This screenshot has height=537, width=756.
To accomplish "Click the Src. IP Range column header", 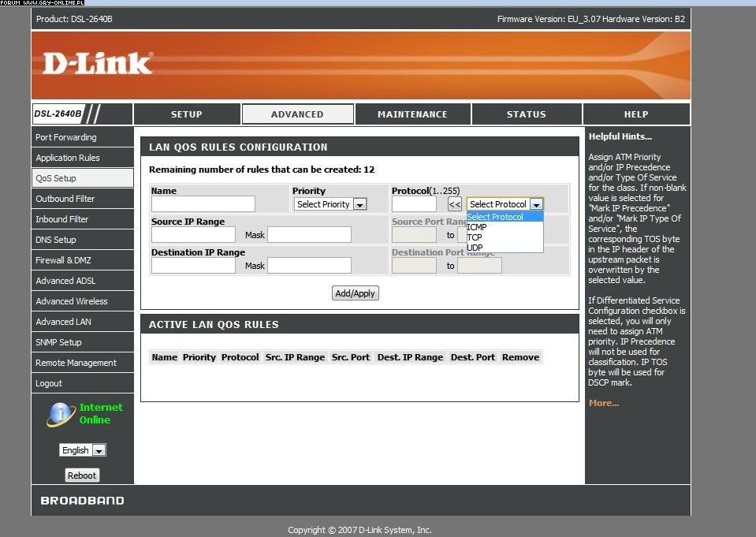I will click(x=295, y=357).
